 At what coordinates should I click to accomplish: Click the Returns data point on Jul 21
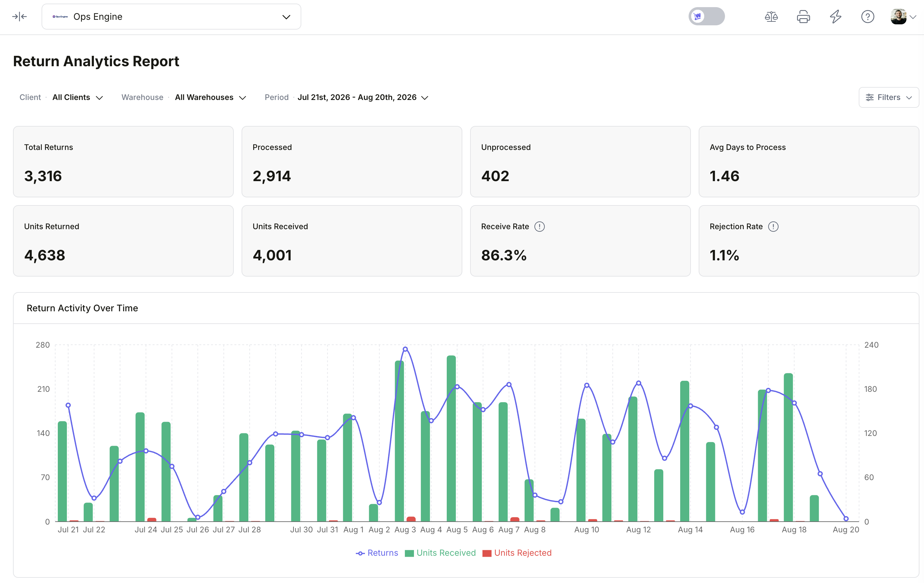click(68, 405)
